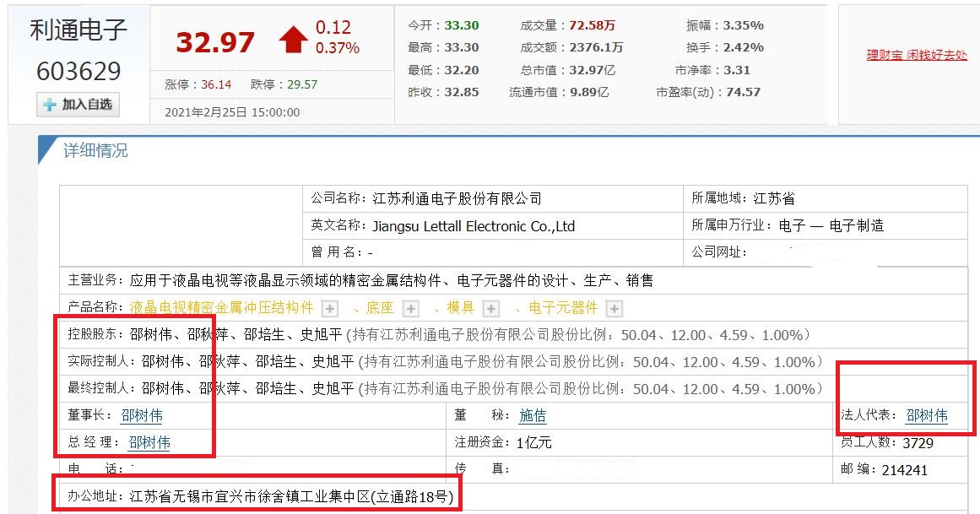Click the 加入自选 button

click(77, 105)
